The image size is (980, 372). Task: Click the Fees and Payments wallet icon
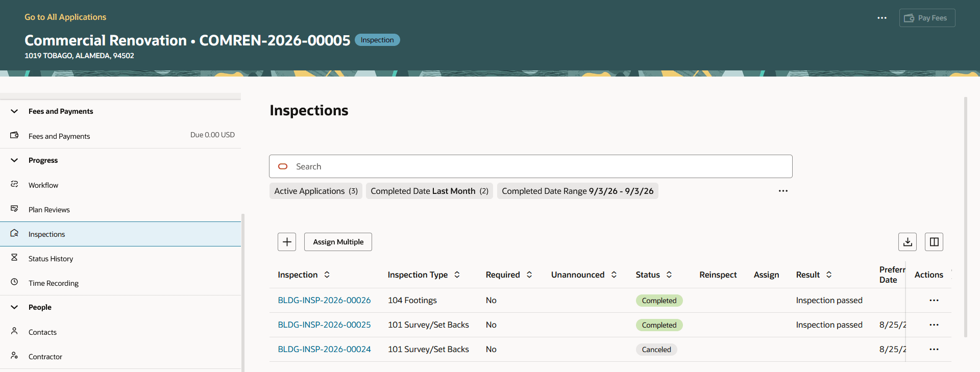14,135
